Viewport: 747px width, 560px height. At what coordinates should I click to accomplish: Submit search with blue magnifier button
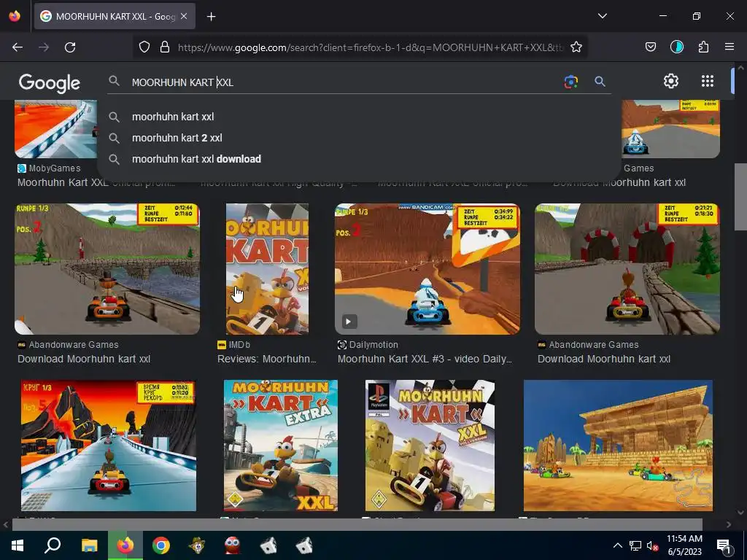pos(600,82)
